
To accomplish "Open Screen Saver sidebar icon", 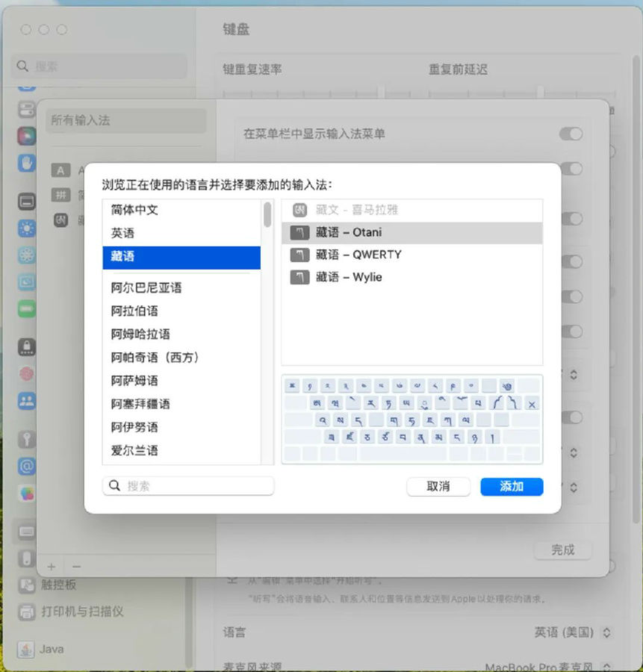I will pyautogui.click(x=27, y=282).
